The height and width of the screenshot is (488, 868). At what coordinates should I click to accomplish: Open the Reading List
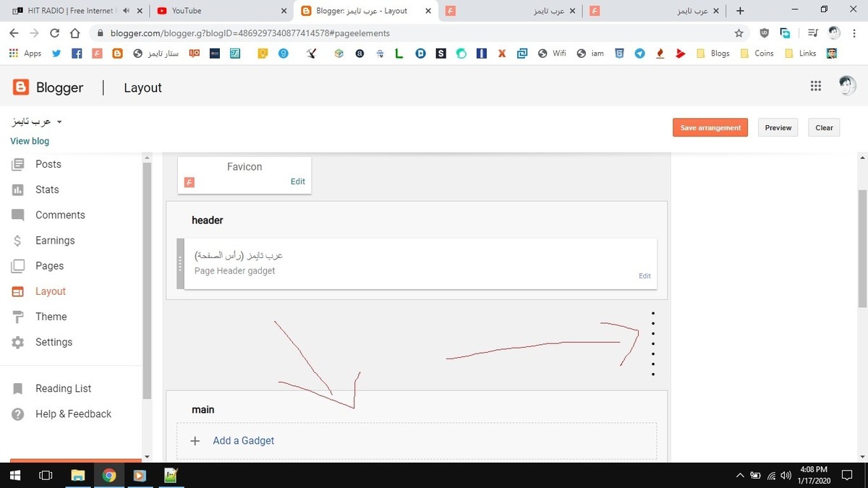[x=63, y=388]
